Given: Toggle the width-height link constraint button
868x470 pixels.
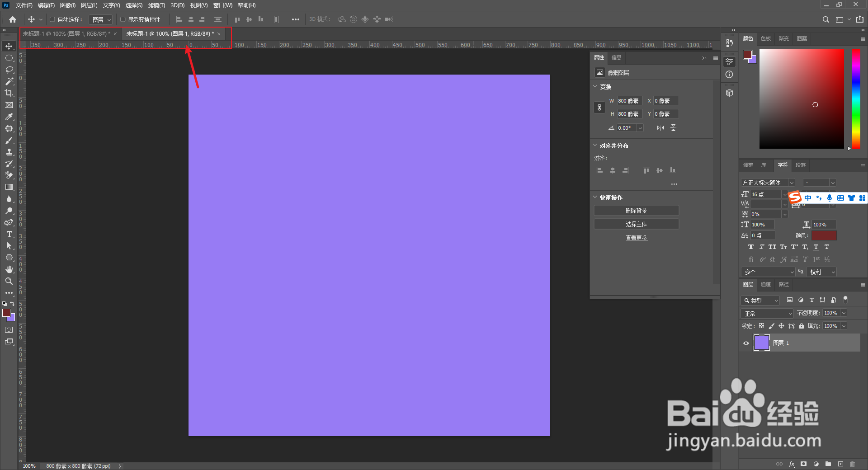Looking at the screenshot, I should click(x=599, y=108).
